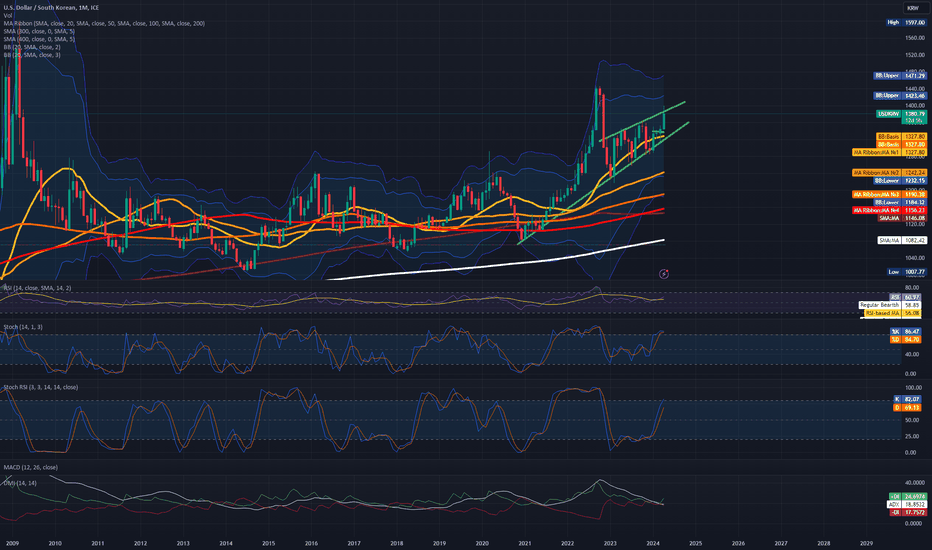This screenshot has width=932, height=550.
Task: Click the BB:Lower 1232.15 label
Action: pos(900,180)
